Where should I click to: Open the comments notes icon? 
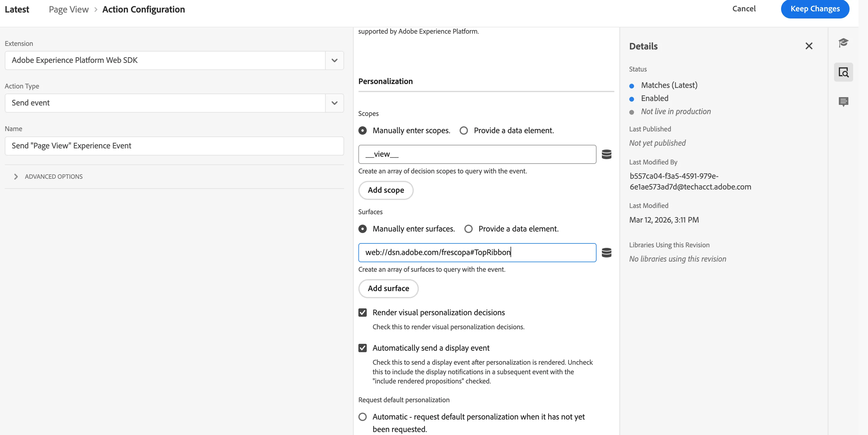pos(843,102)
